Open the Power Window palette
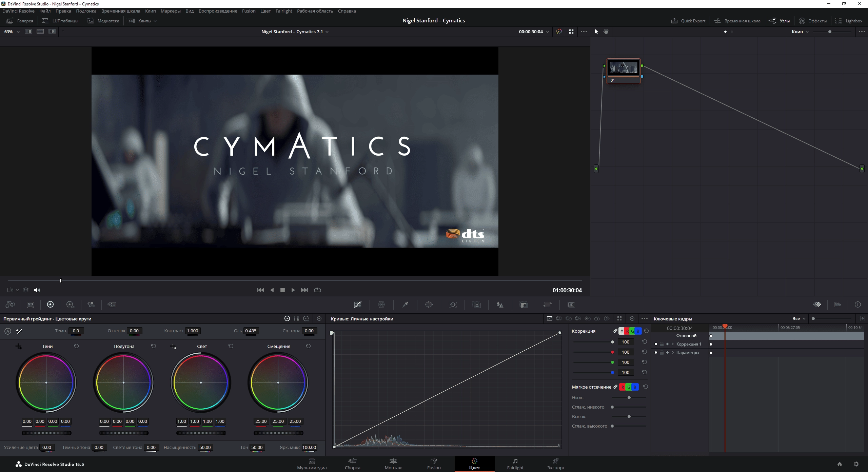 click(x=429, y=304)
